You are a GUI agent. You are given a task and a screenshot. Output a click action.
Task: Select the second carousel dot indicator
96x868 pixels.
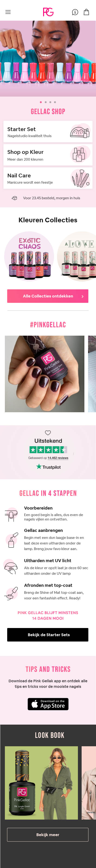tap(46, 102)
